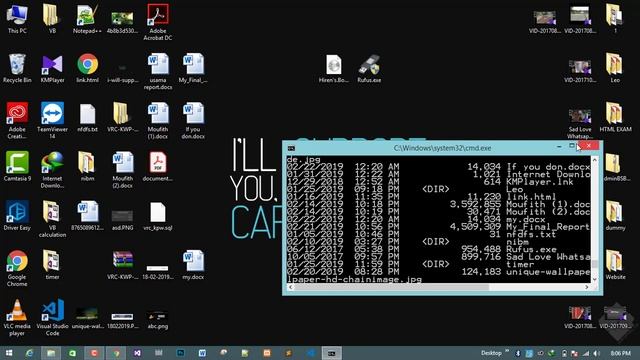Open Visual Studio Code desktop shortcut
Image resolution: width=640 pixels, height=360 pixels.
click(52, 318)
